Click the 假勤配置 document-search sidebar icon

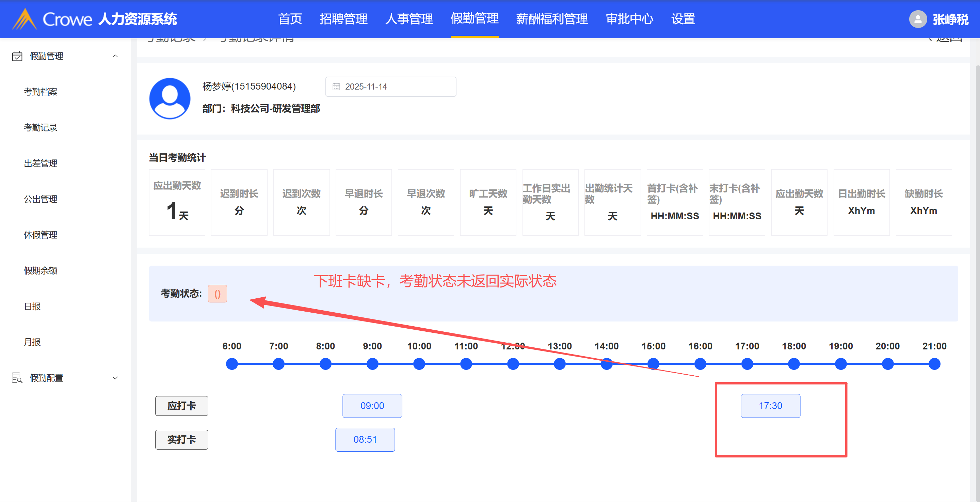(17, 378)
